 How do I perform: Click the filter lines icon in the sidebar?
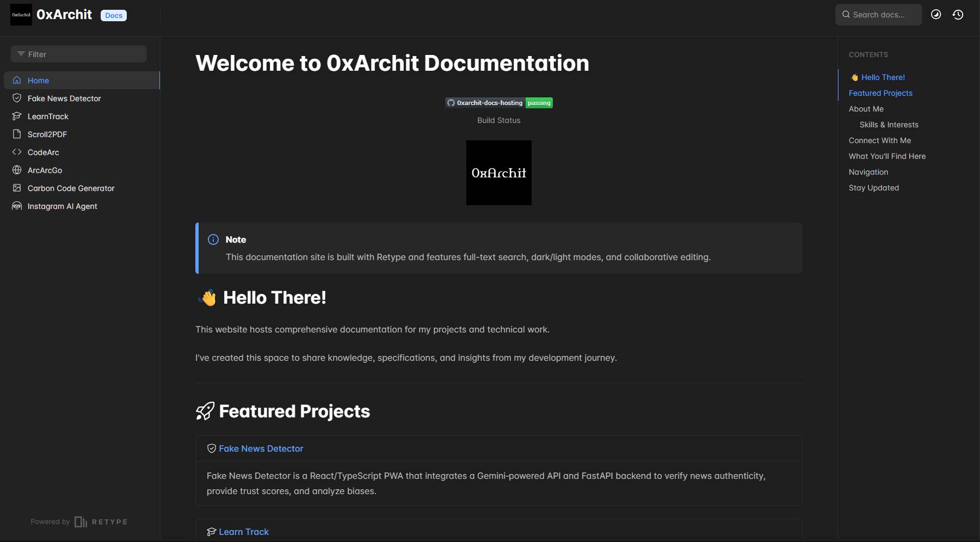tap(21, 54)
